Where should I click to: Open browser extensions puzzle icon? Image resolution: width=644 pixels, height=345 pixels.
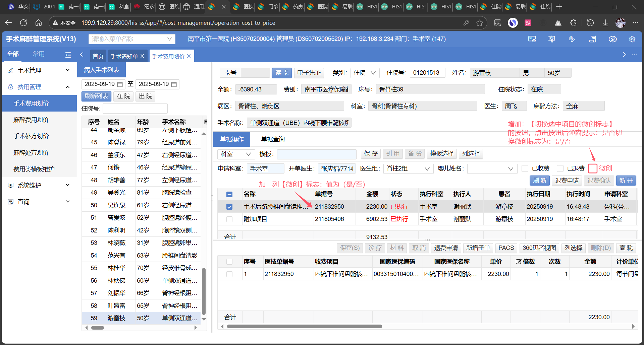(573, 23)
